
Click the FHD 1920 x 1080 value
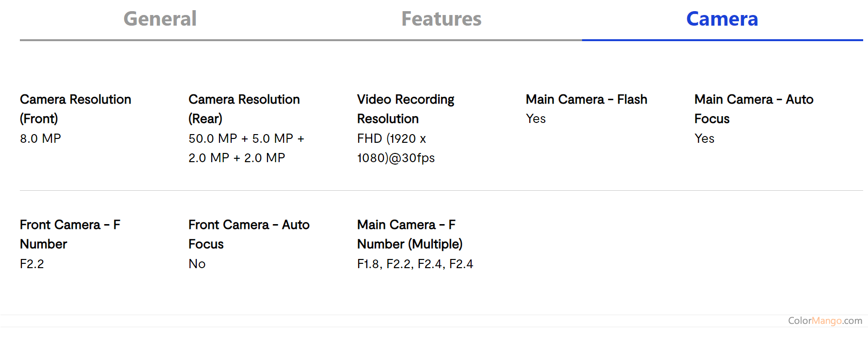tap(395, 148)
